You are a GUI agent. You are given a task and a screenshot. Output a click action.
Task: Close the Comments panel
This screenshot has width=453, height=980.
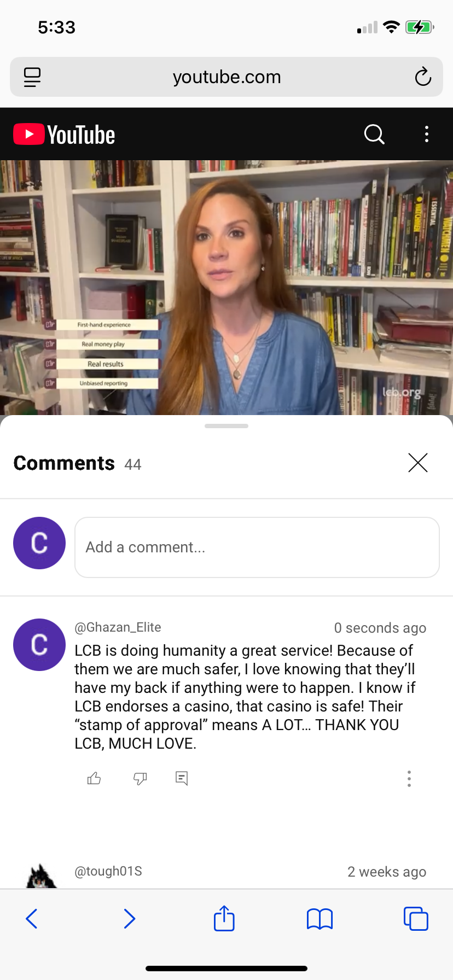[x=418, y=463]
